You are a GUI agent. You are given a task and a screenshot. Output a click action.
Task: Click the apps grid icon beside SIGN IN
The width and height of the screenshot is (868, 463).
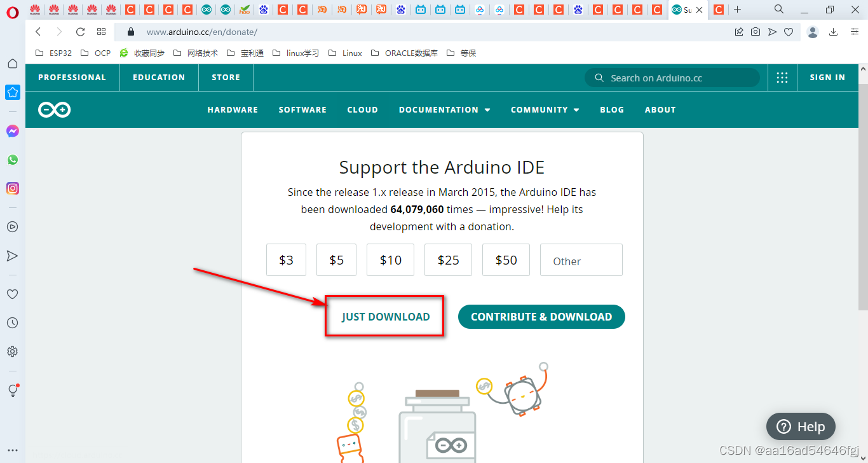(782, 77)
